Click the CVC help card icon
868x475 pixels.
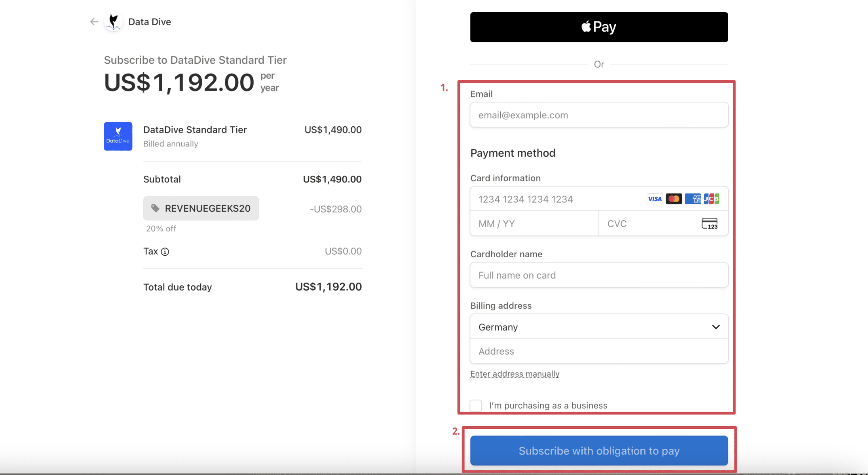pos(709,224)
